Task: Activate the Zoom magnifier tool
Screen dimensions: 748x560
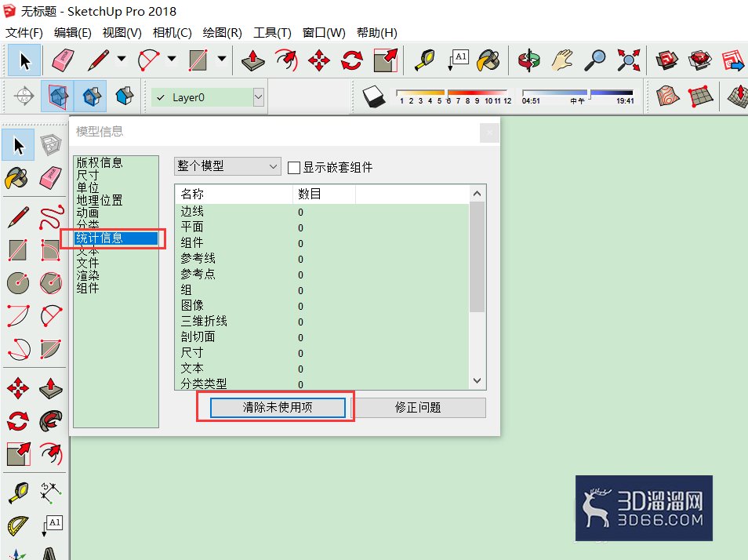Action: (x=595, y=60)
